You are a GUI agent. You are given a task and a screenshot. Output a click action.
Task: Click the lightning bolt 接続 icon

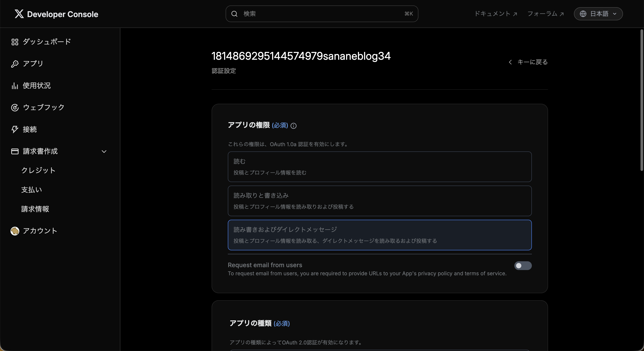click(15, 129)
